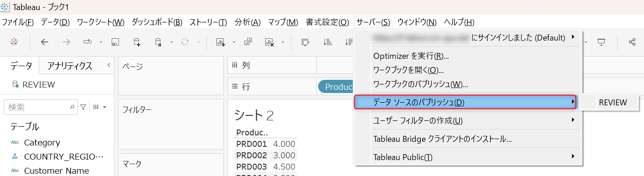Click the New Worksheet icon
The width and height of the screenshot is (644, 176).
[x=221, y=42]
